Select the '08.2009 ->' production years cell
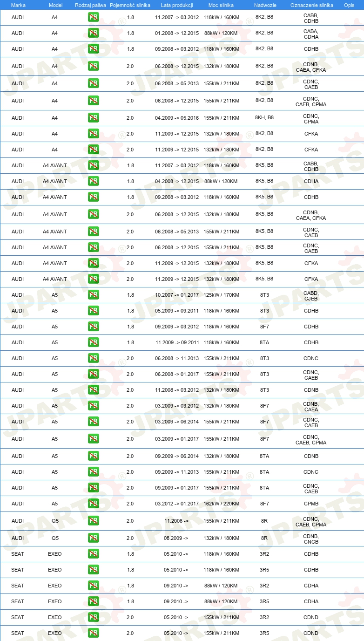The image size is (364, 641). click(176, 538)
